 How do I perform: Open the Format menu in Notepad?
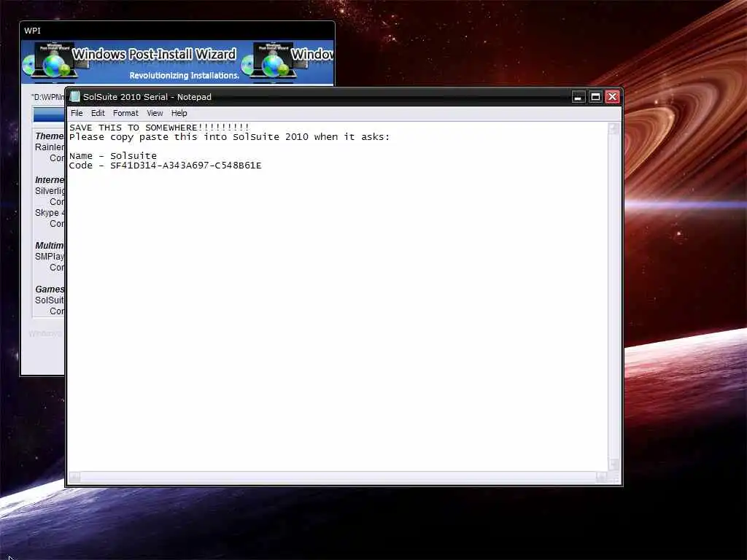[125, 113]
